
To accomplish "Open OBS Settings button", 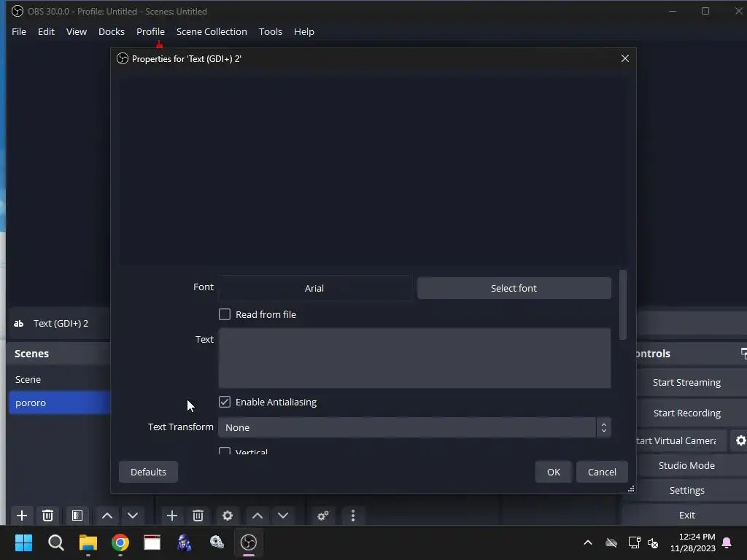I will click(x=686, y=490).
